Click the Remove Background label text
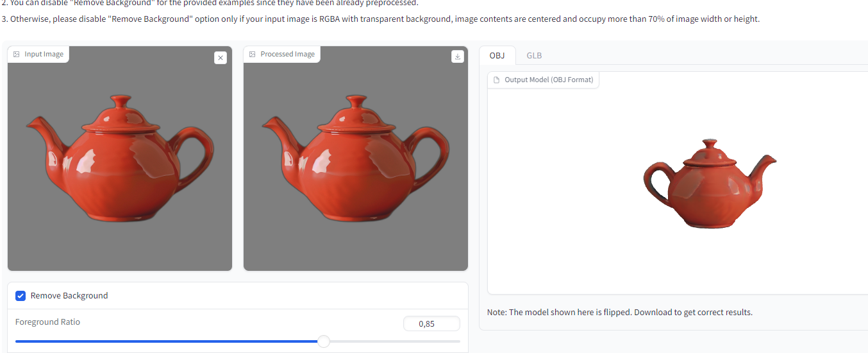The height and width of the screenshot is (353, 868). (x=69, y=296)
